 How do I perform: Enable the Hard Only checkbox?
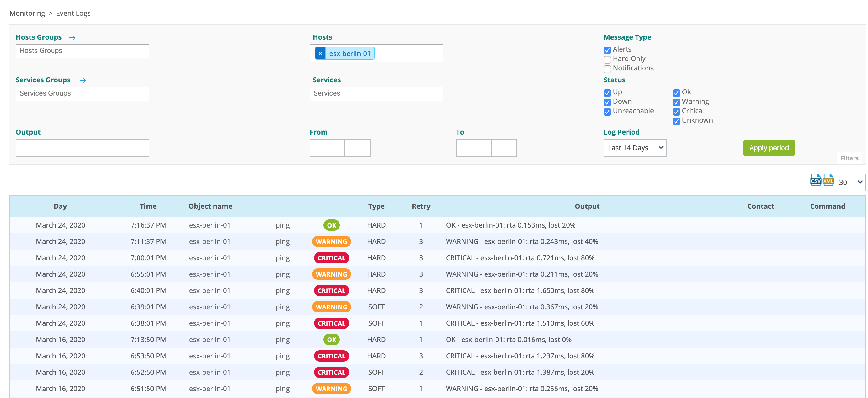(607, 59)
